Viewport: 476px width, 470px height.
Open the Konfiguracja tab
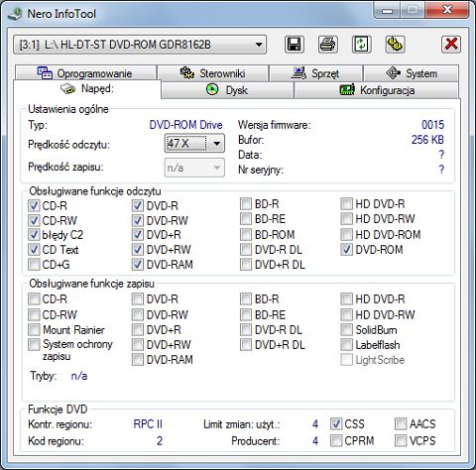[x=377, y=90]
